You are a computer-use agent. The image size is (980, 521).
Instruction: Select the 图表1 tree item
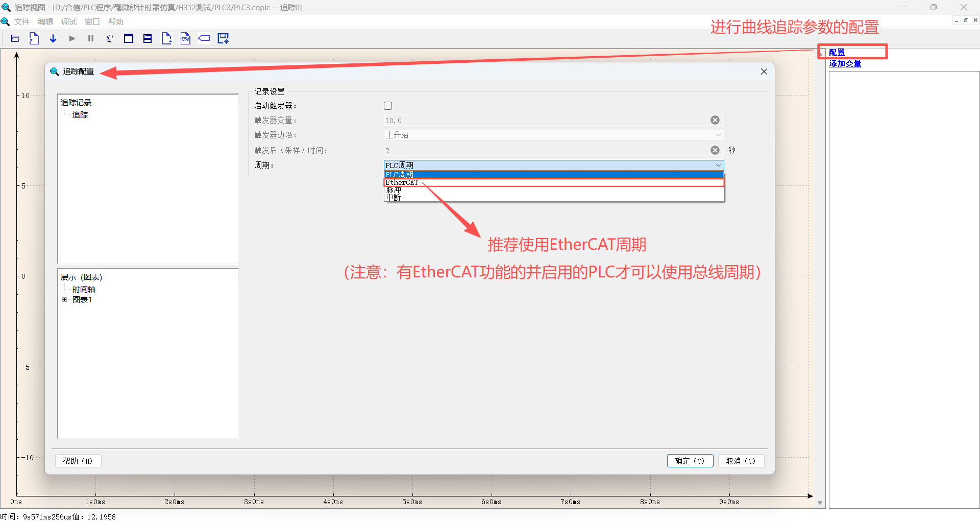[82, 300]
